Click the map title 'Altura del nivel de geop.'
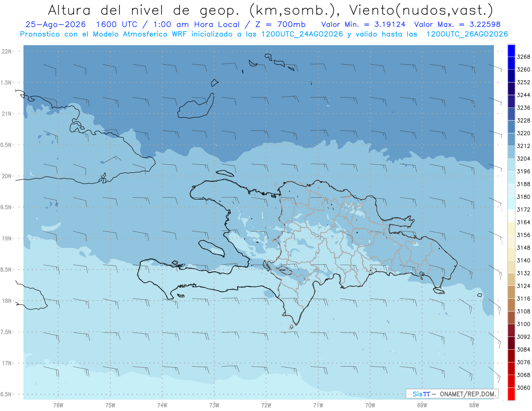The image size is (532, 411). (x=145, y=10)
